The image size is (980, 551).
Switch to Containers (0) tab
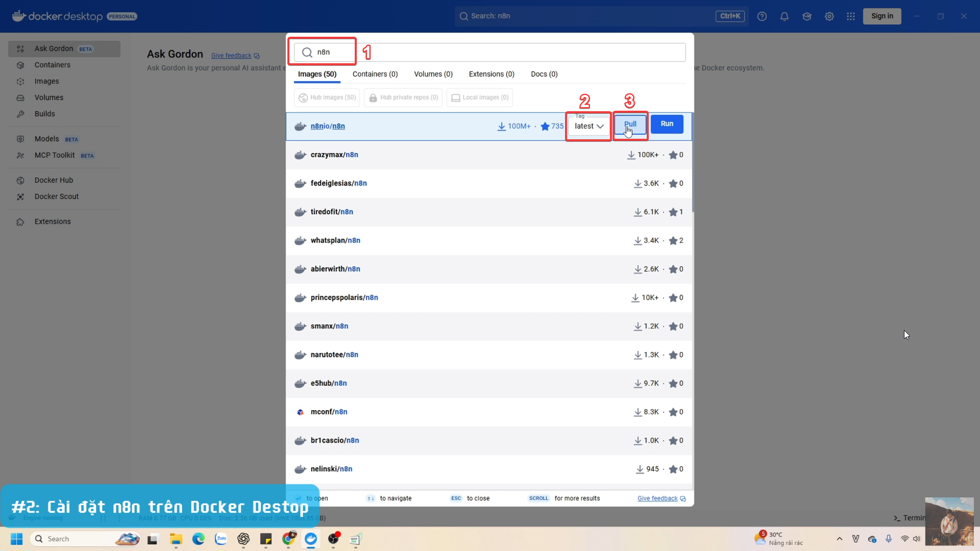(x=375, y=74)
